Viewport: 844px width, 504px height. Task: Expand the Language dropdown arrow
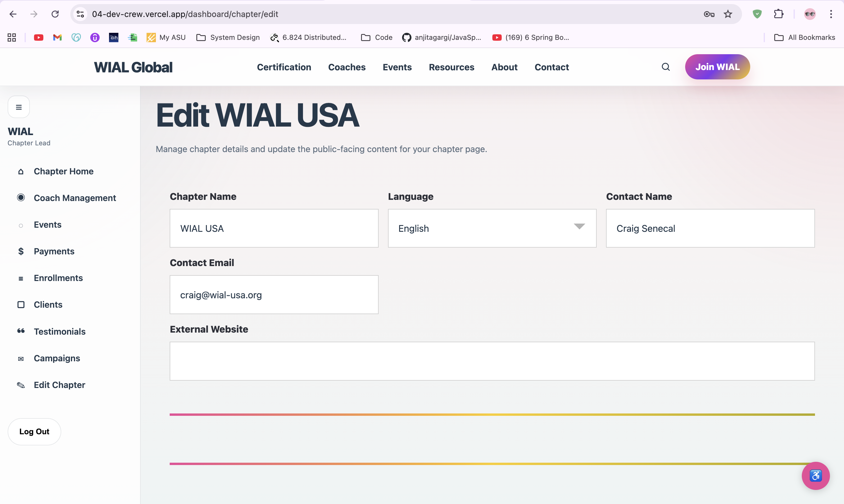[x=579, y=227]
